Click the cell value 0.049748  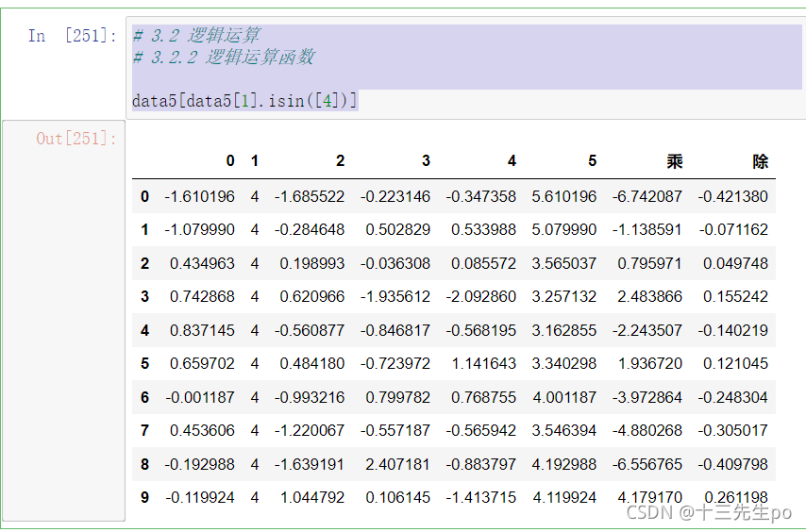(x=735, y=263)
